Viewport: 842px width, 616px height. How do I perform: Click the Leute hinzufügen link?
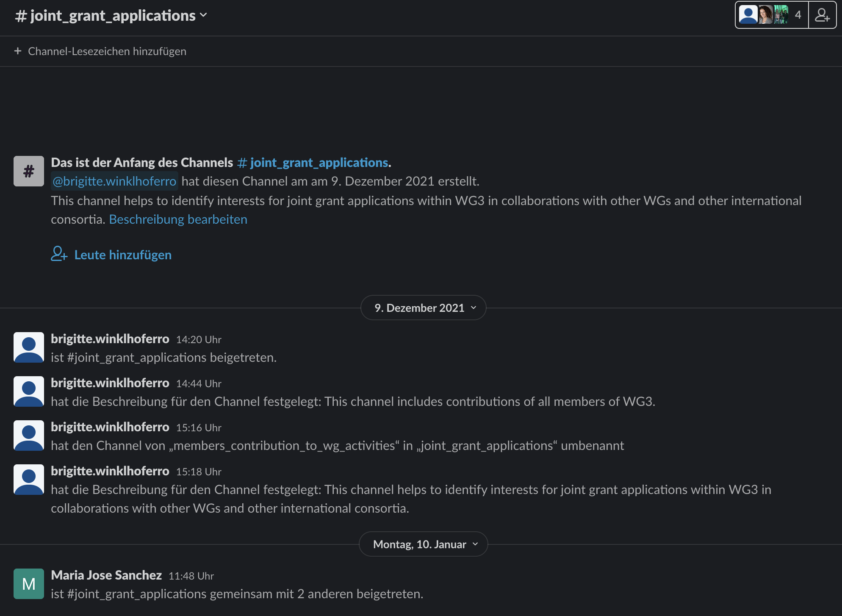123,255
